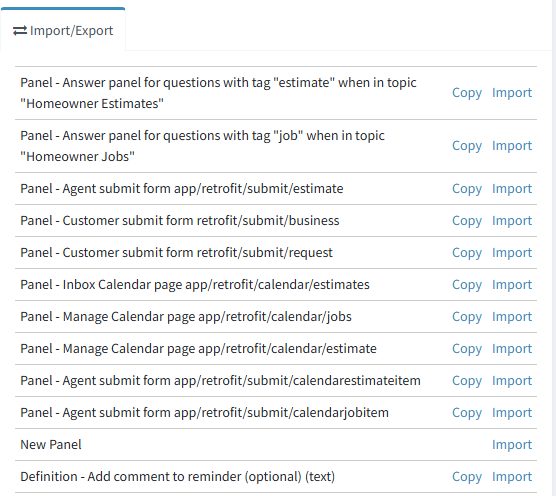
Task: Copy the "estimate" tag Homeowner Estimates answer panel
Action: [x=467, y=93]
